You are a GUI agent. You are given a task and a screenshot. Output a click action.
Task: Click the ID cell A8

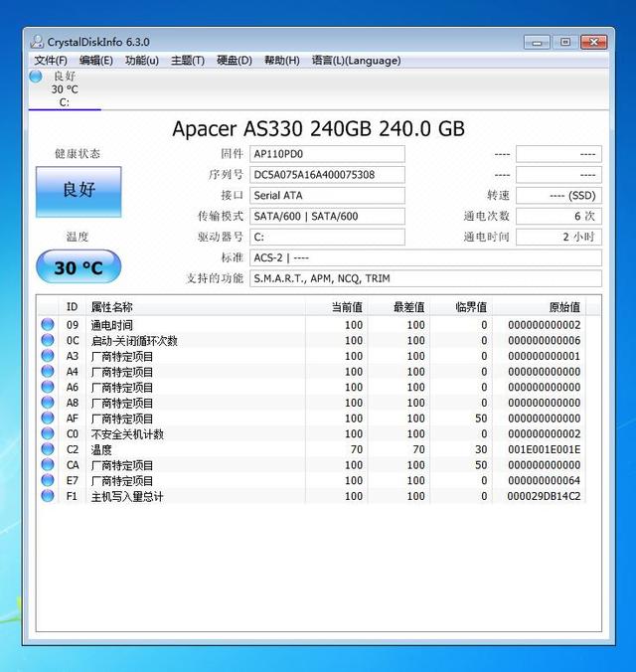pyautogui.click(x=73, y=403)
